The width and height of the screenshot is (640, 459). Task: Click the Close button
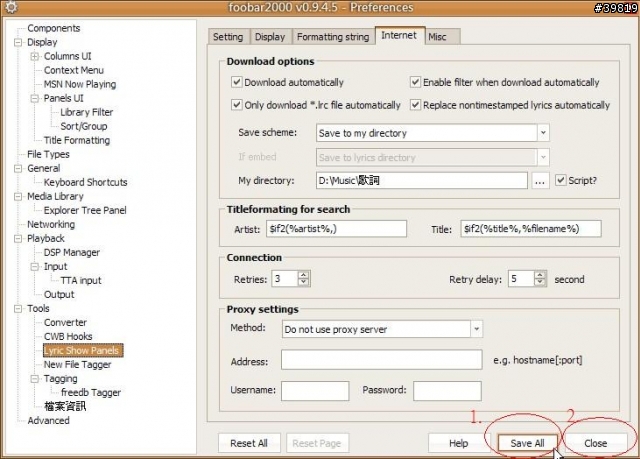(596, 443)
